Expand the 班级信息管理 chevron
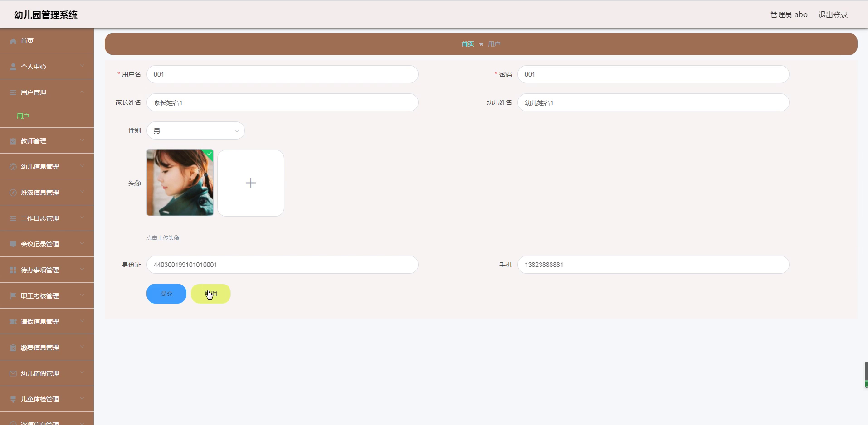This screenshot has height=425, width=868. (82, 192)
